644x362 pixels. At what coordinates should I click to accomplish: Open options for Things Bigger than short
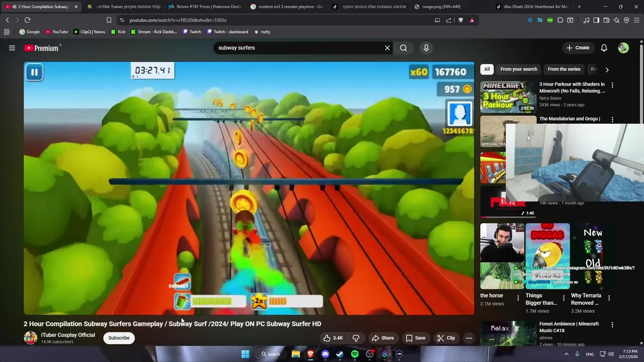(x=563, y=298)
